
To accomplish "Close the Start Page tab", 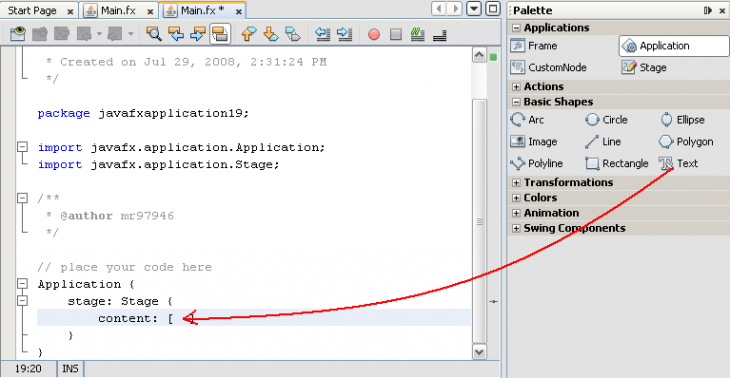I will point(70,12).
